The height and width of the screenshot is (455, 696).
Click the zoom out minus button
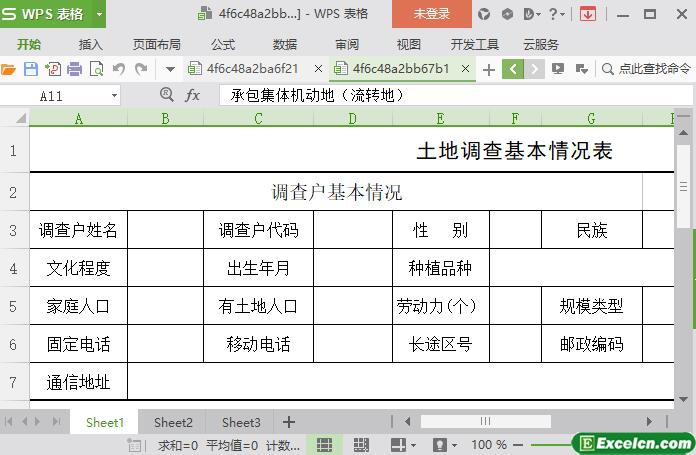click(518, 445)
